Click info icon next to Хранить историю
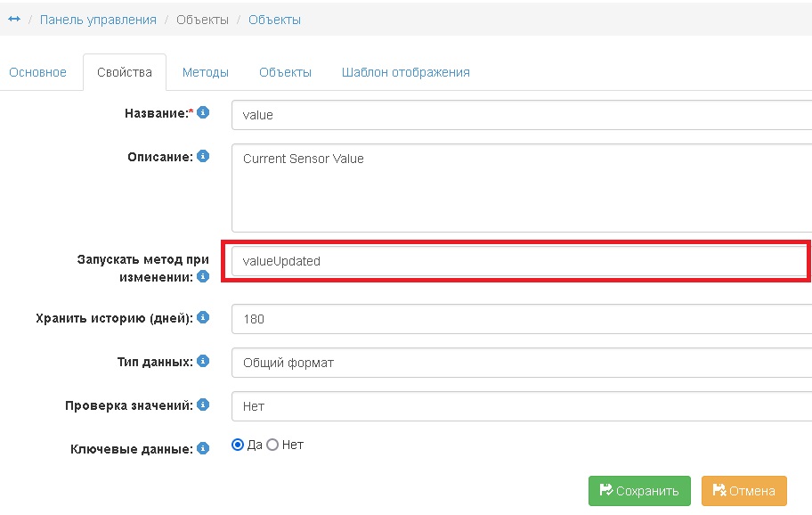 pos(203,317)
